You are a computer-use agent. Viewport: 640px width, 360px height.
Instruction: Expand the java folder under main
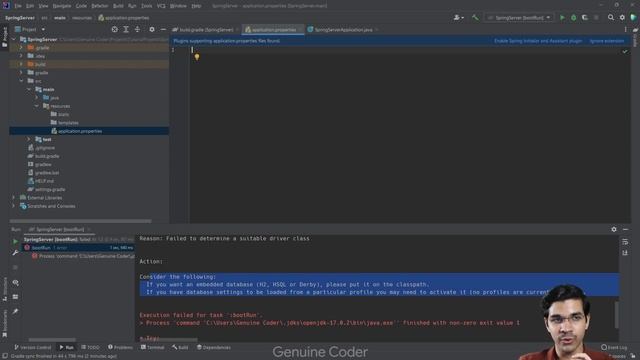37,98
